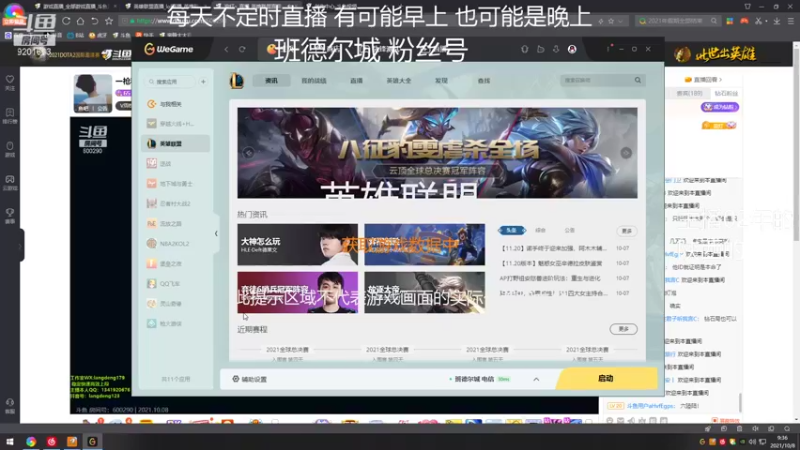
Task: Refresh the WeGame page
Action: pos(242,49)
